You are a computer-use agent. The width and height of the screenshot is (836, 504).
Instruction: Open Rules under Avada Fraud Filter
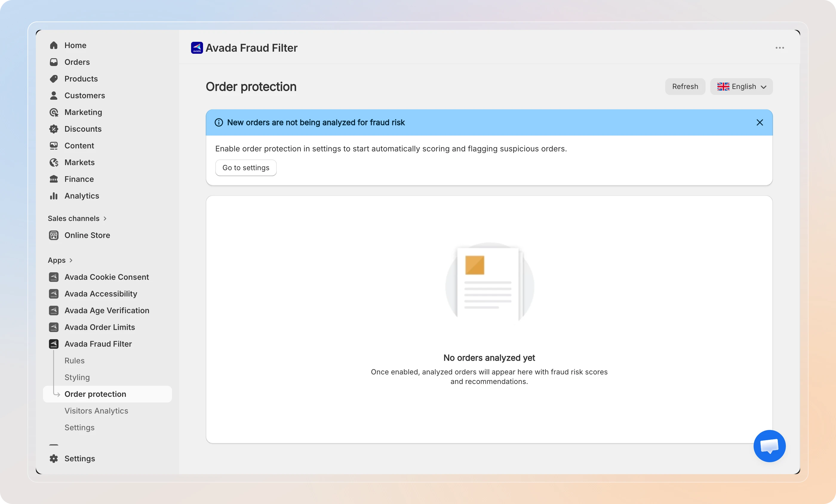(74, 360)
